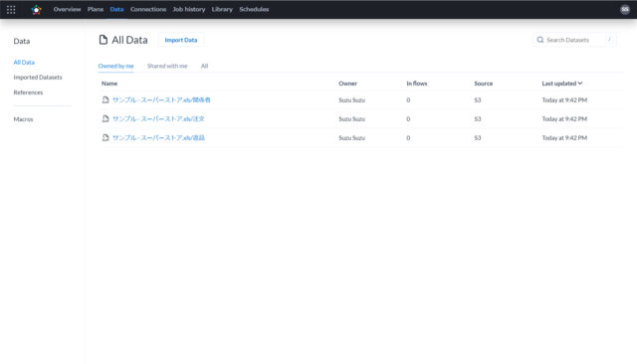
Task: Select All Data in the sidebar
Action: tap(24, 62)
